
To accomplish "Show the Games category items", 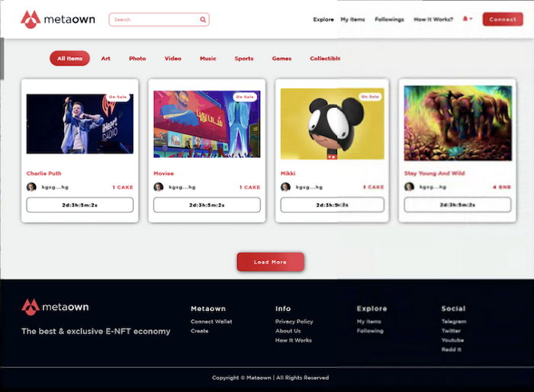I will point(281,59).
